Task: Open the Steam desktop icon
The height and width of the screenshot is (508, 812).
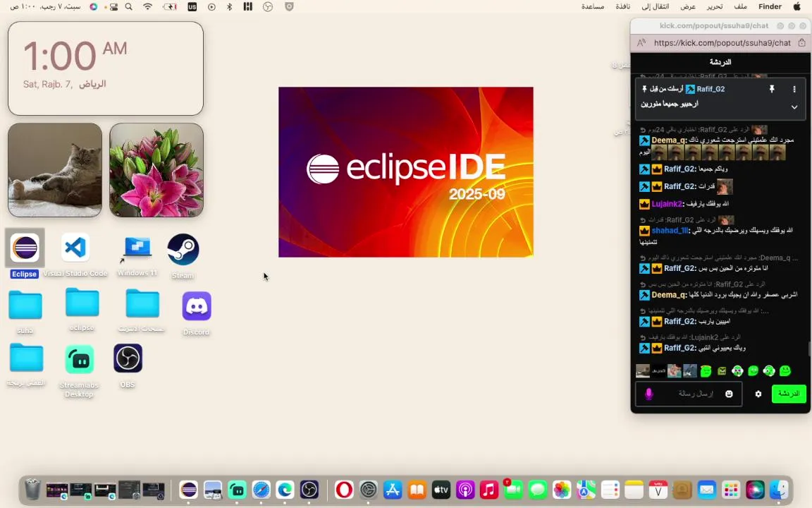Action: (x=183, y=249)
